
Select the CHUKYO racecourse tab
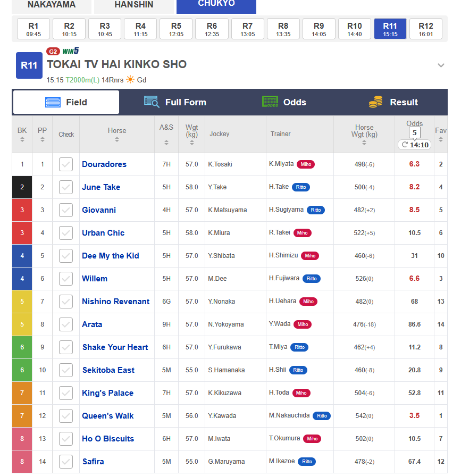tap(216, 6)
